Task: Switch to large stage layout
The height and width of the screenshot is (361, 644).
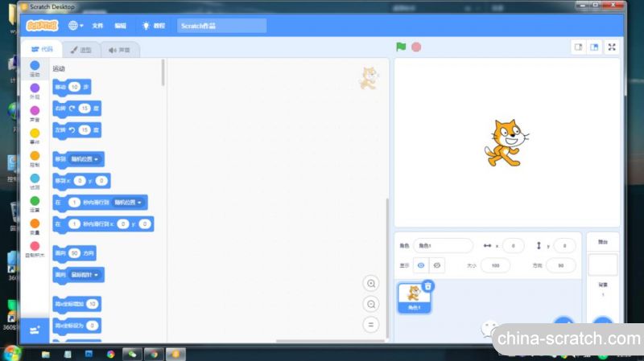Action: pyautogui.click(x=594, y=47)
